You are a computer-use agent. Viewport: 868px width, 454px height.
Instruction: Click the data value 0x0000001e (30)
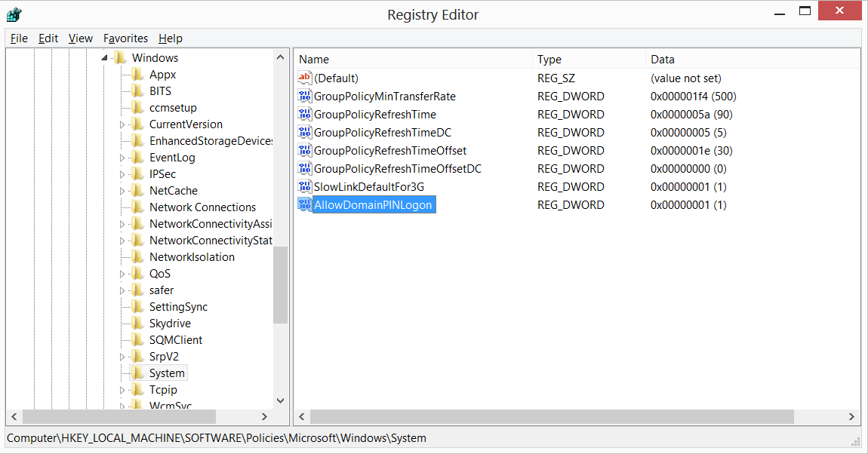point(691,150)
